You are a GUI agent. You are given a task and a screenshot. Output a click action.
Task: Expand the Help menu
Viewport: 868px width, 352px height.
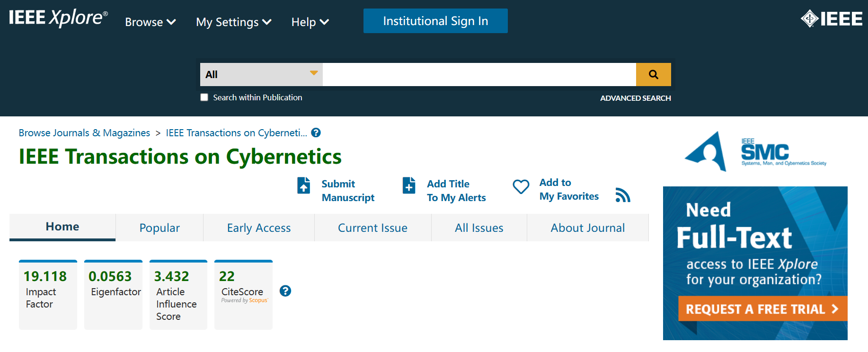point(310,22)
